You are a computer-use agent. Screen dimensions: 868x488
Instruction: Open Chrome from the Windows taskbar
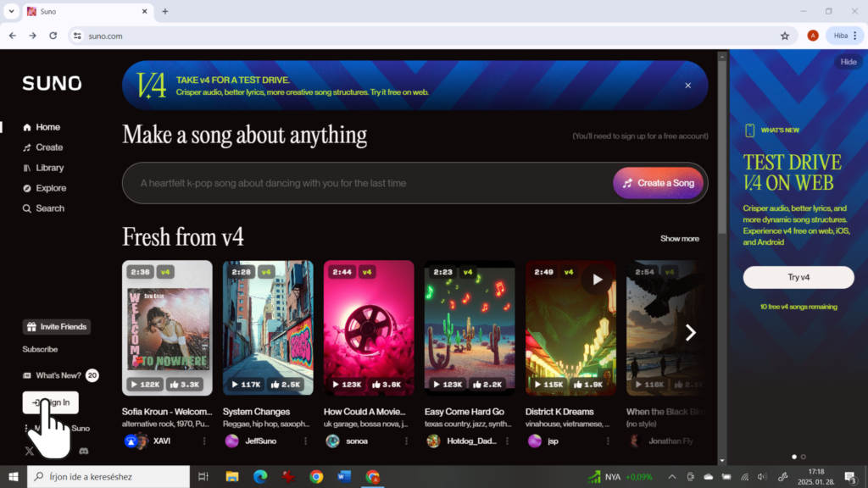point(316,477)
